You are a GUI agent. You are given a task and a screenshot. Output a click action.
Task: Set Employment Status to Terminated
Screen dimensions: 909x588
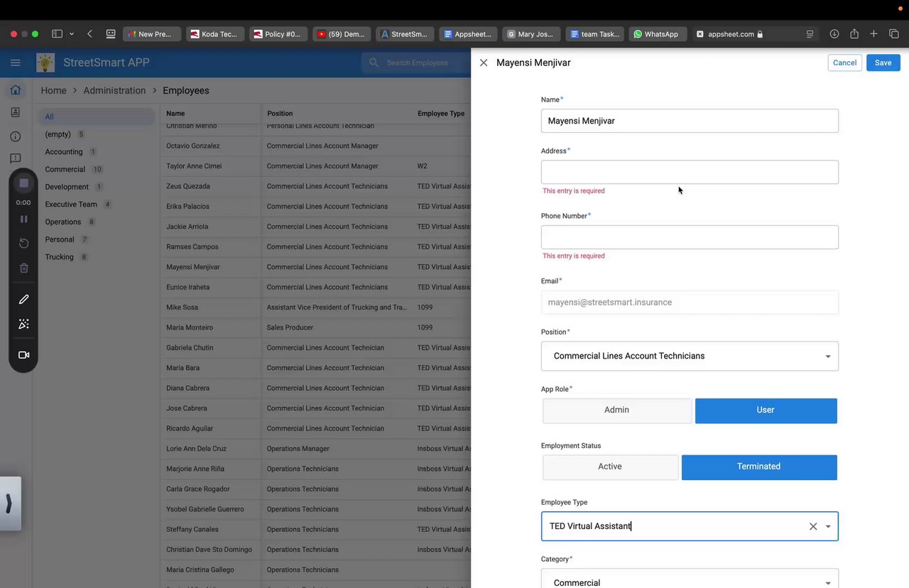tap(759, 467)
